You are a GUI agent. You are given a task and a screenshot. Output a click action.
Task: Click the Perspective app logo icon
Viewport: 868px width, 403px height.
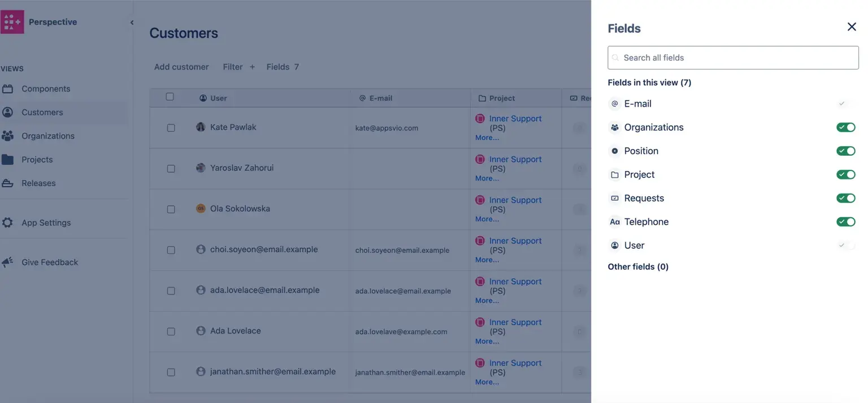coord(12,22)
